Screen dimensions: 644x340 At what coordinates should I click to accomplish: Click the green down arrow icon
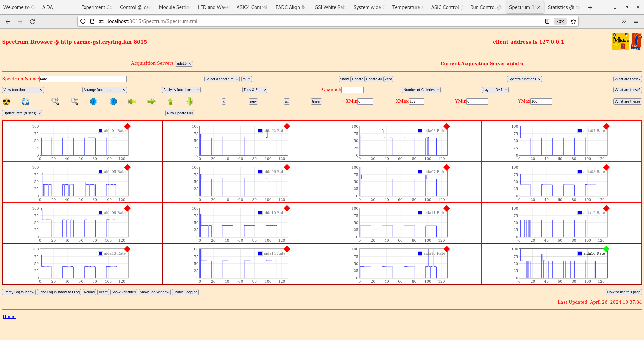click(190, 101)
